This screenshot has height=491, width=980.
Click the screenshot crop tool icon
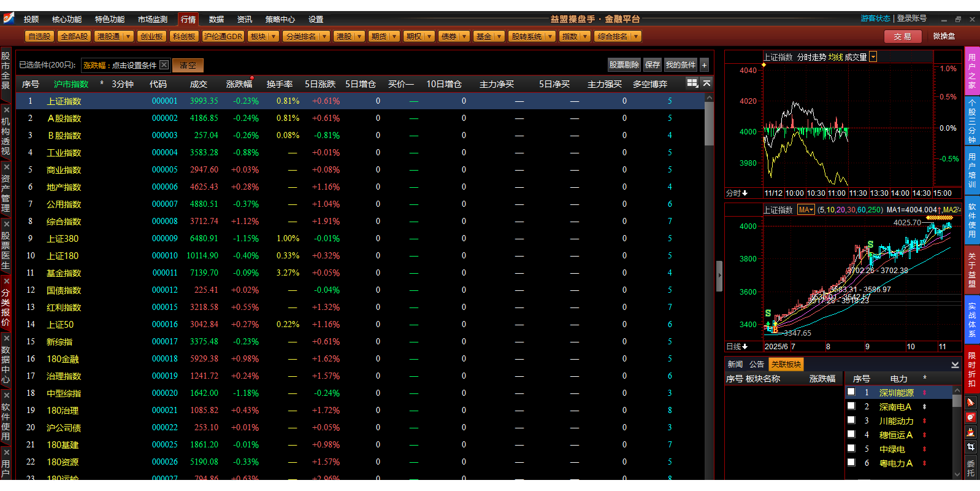tap(971, 447)
